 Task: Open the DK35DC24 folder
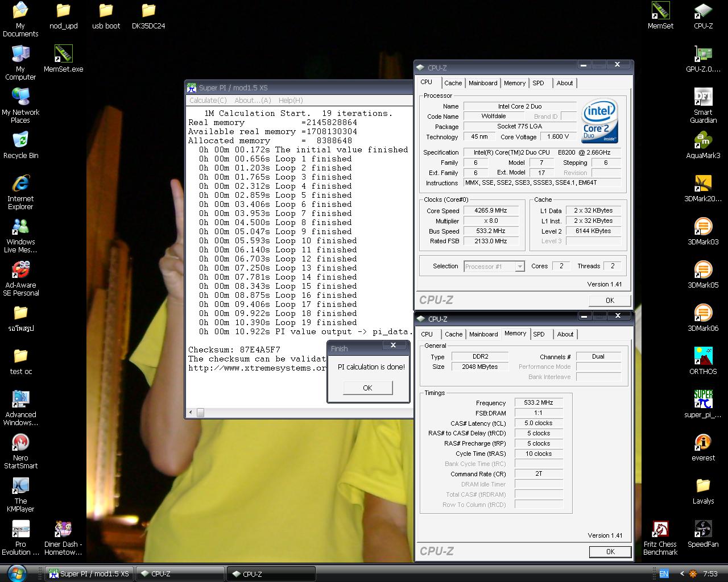[148, 16]
